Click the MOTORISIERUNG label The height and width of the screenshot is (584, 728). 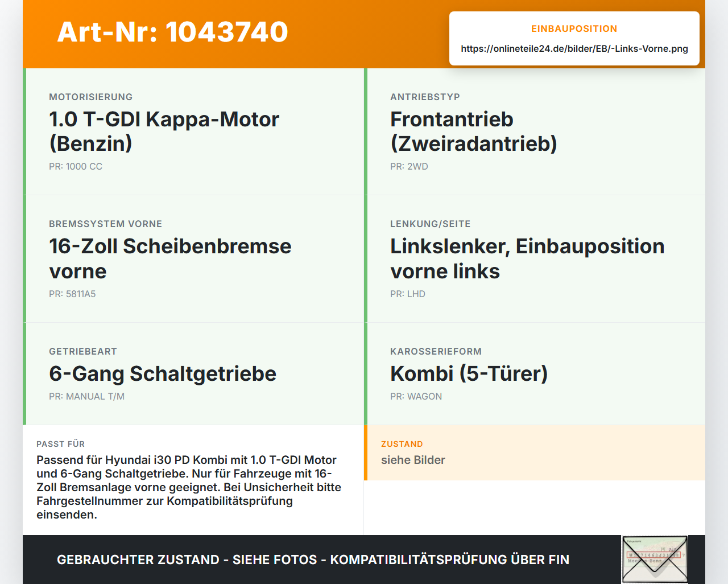point(91,97)
